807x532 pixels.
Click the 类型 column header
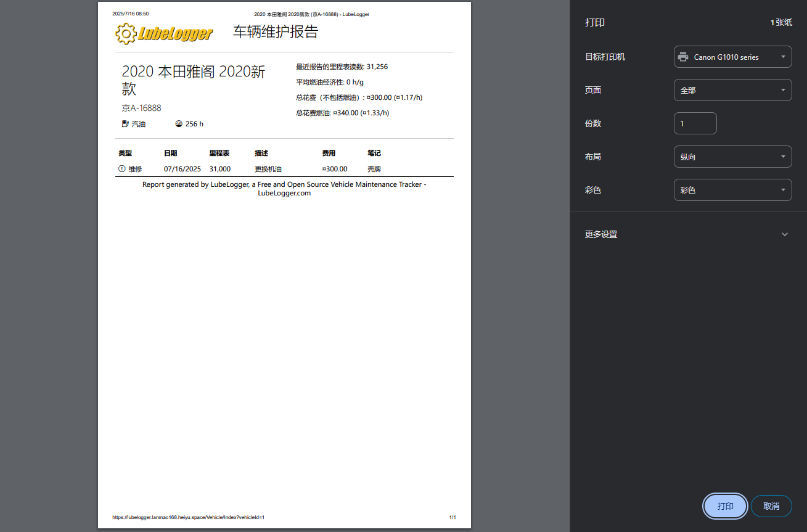125,153
